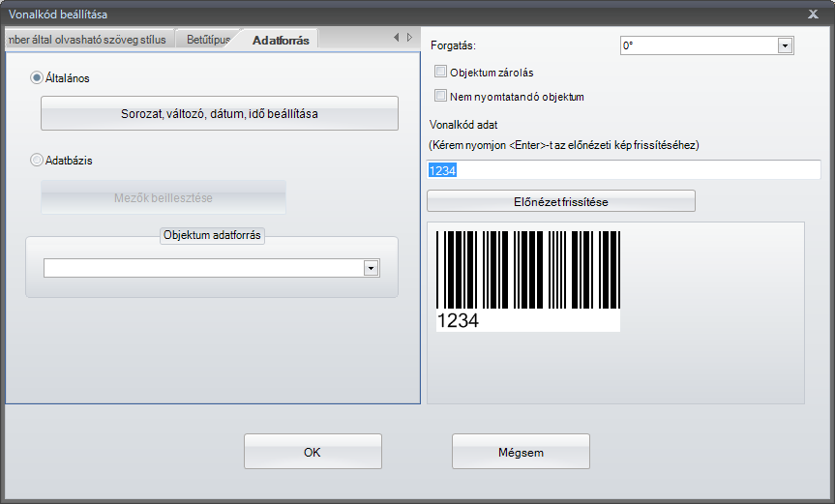Click the Vonalkód adat input field
This screenshot has height=504, width=835.
[623, 170]
